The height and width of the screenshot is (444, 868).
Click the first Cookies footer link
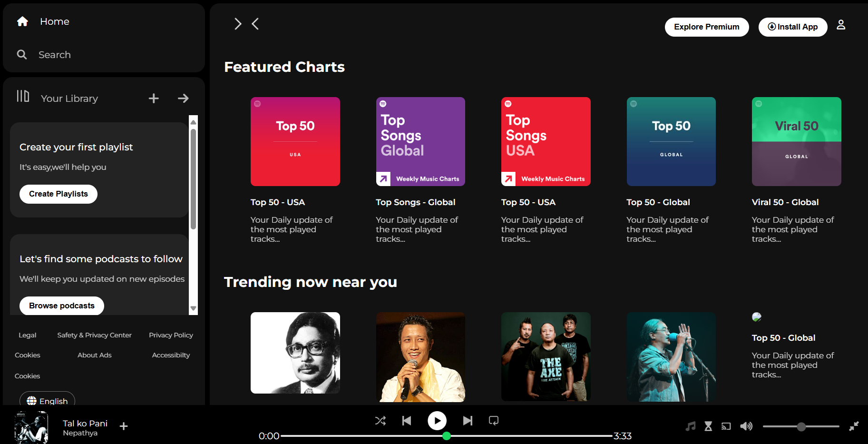click(28, 355)
